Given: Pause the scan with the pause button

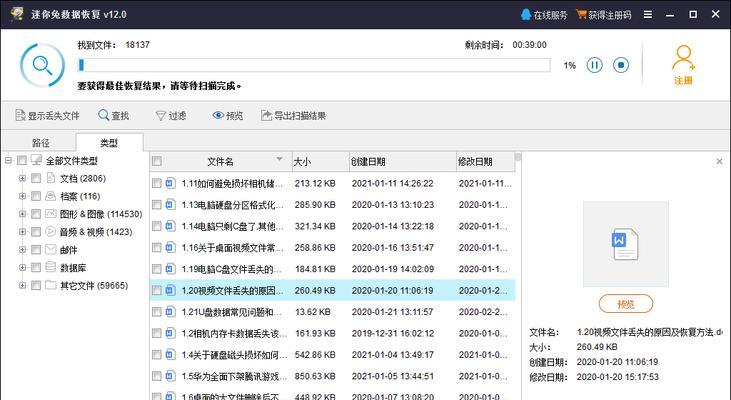Looking at the screenshot, I should tap(594, 65).
